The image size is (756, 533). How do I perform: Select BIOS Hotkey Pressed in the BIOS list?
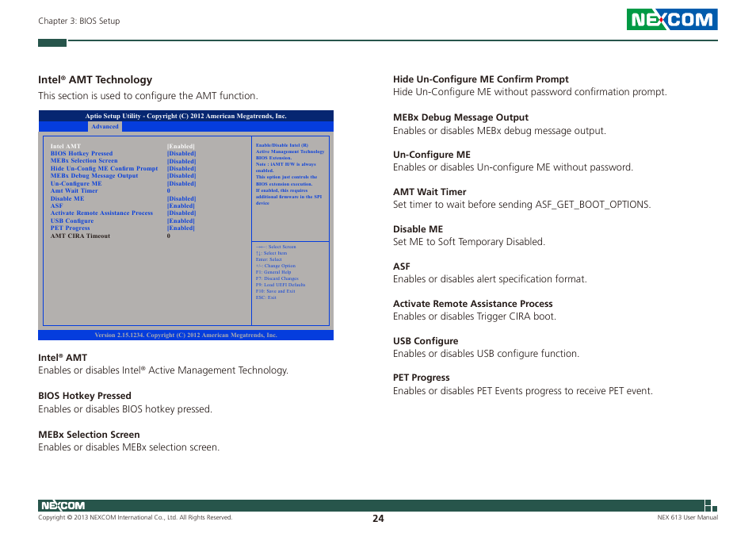pyautogui.click(x=82, y=153)
